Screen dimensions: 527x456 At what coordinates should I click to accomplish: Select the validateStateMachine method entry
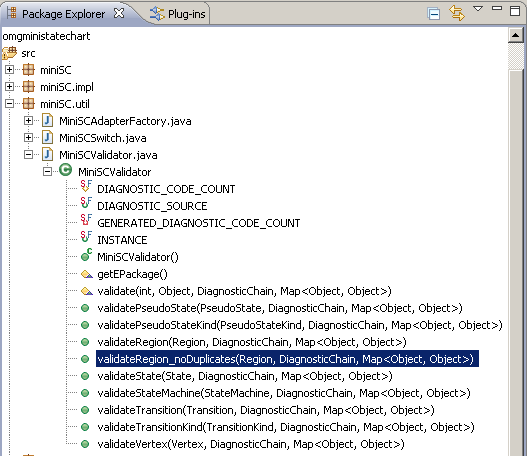(284, 393)
